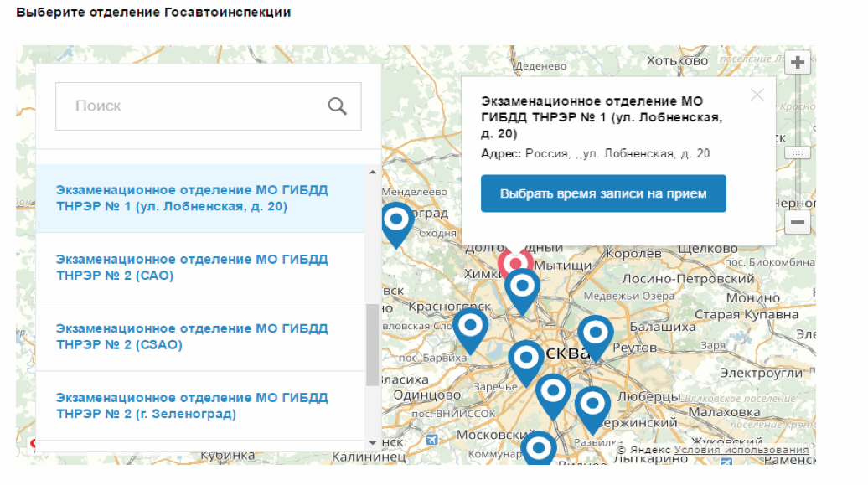This screenshot has width=868, height=485.
Task: Choose ТНРЭР № 1 (ул. Лобненская) in list
Action: tap(192, 199)
